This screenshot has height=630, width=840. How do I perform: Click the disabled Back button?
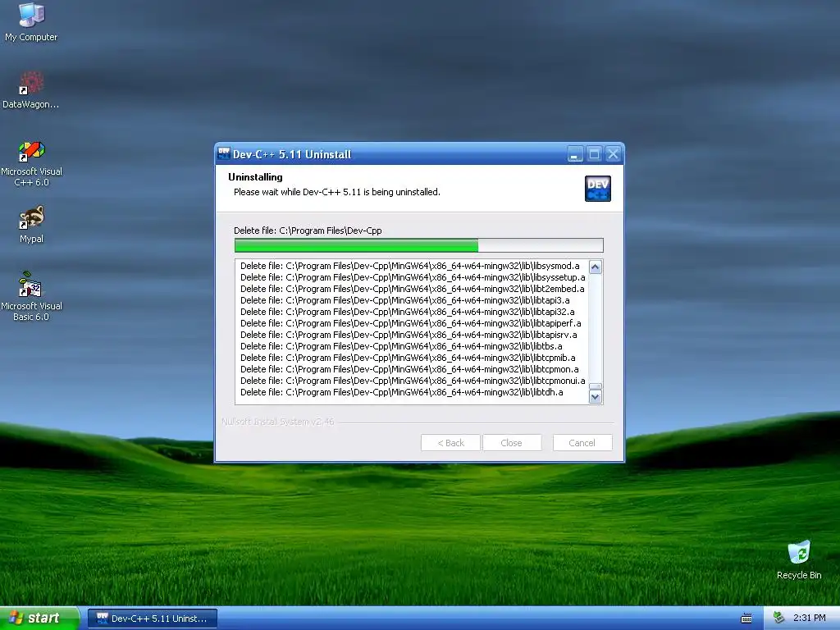point(450,443)
